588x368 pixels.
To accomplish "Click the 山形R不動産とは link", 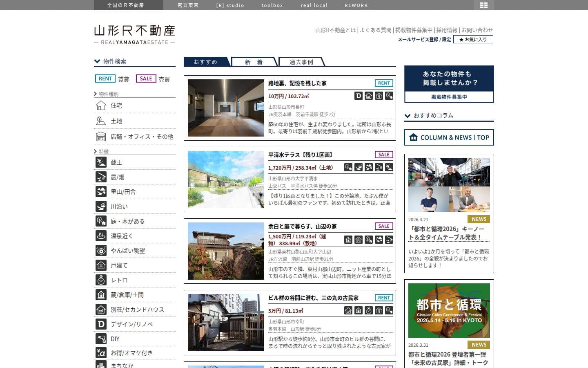I will (x=336, y=30).
